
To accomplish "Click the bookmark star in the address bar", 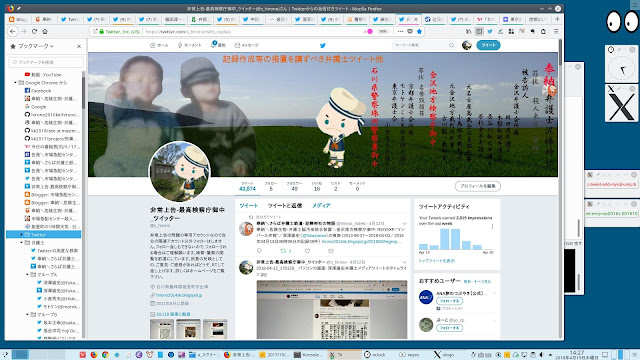I will click(419, 31).
